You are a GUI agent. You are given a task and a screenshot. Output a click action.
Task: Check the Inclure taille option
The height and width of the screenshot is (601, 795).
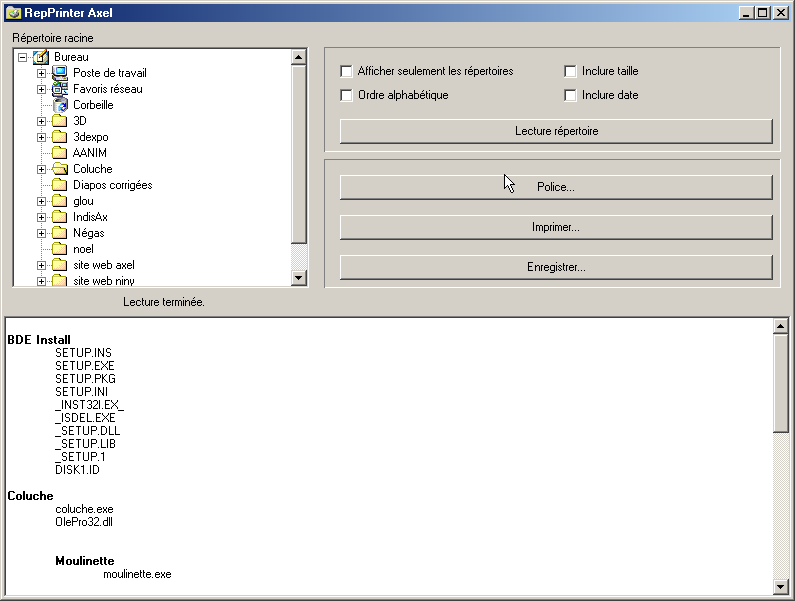(x=570, y=71)
